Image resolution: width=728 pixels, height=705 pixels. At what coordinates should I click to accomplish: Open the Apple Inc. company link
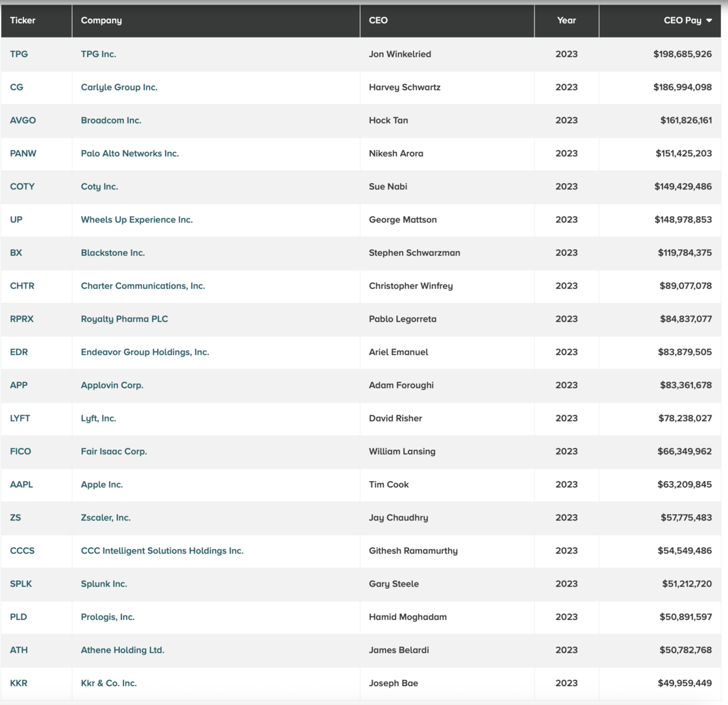pyautogui.click(x=102, y=484)
